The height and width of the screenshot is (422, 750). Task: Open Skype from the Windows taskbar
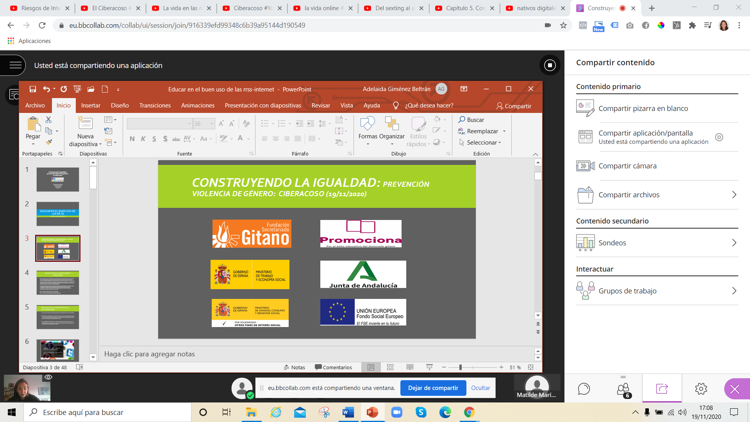pos(421,412)
